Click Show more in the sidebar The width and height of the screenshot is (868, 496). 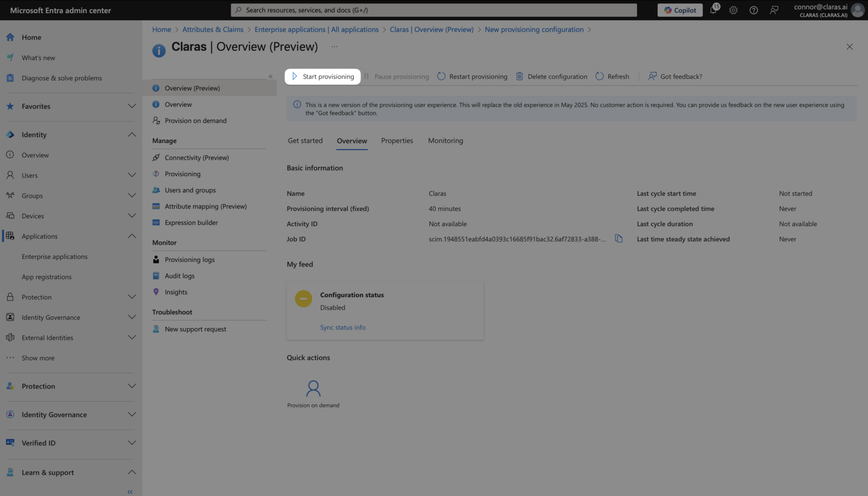pos(38,358)
